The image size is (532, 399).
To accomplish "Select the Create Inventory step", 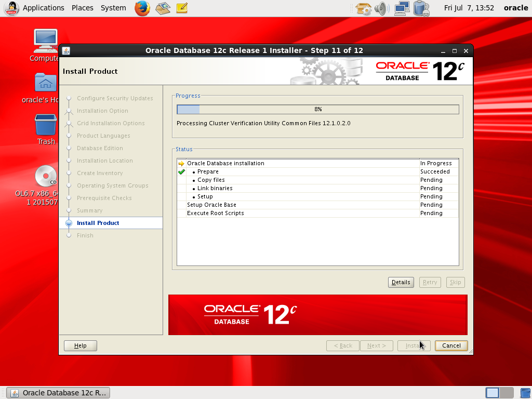I will point(100,174).
